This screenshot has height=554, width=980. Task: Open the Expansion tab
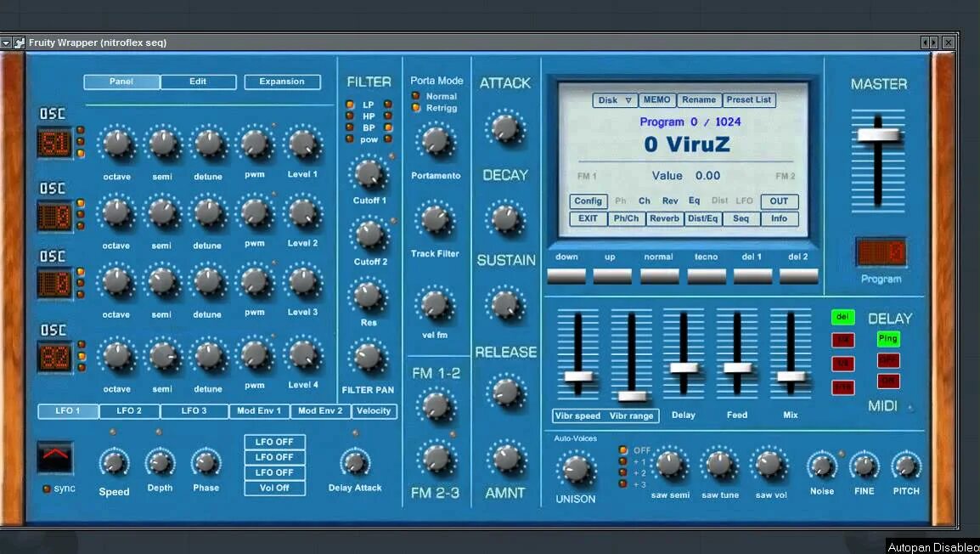282,82
